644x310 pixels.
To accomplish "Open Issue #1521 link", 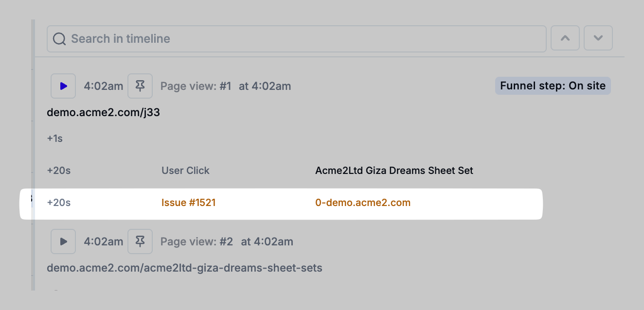I will tap(188, 203).
